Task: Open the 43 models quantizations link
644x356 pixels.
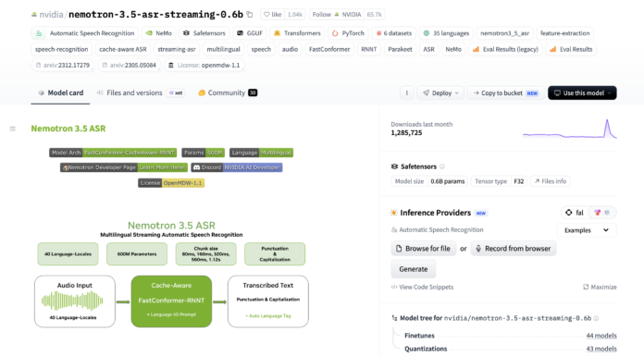Action: pyautogui.click(x=601, y=349)
